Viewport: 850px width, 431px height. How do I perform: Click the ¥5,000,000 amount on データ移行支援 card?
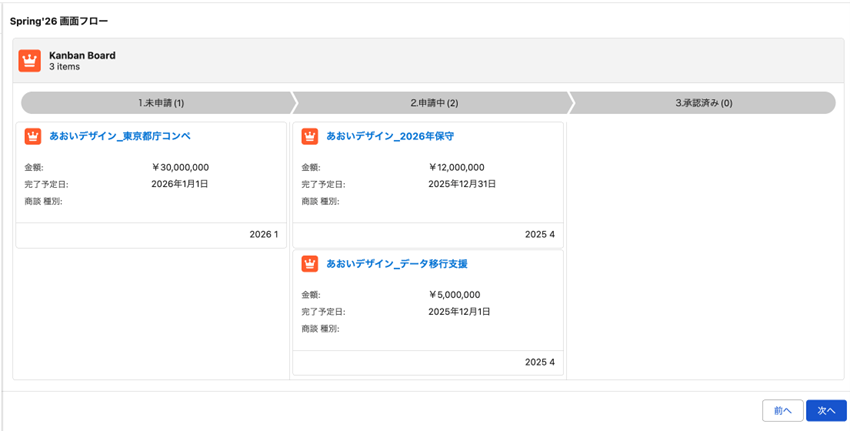pos(454,295)
